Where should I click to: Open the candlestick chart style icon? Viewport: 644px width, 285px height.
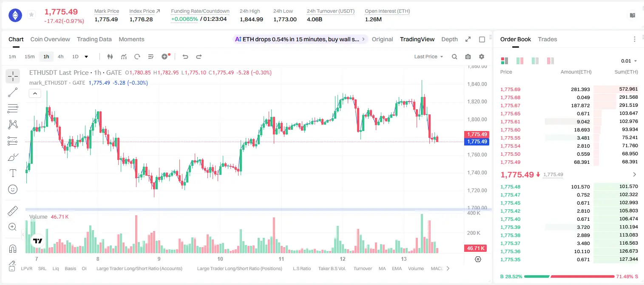110,57
